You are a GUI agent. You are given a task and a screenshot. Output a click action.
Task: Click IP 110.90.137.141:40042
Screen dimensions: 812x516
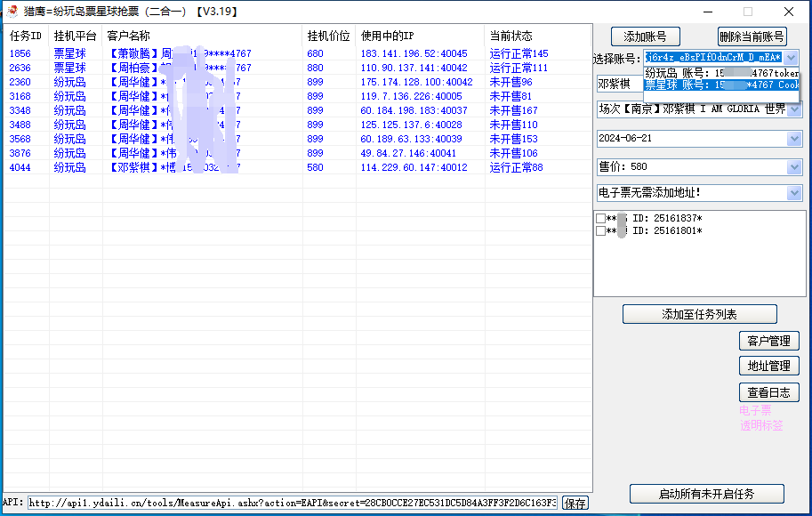(414, 68)
